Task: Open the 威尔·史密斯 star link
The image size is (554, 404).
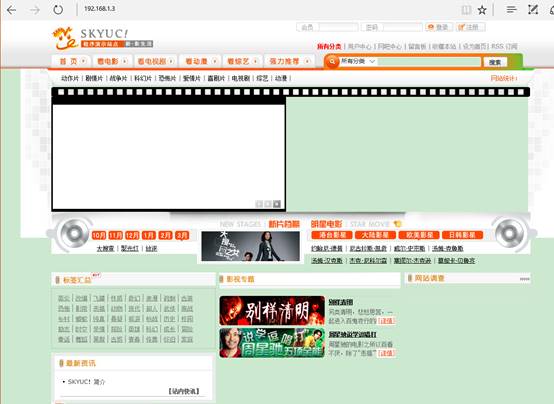Action: pos(409,248)
